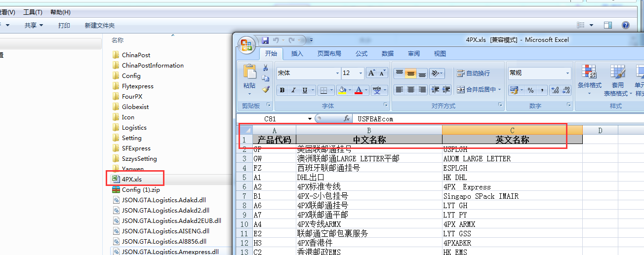Open the 共享 dropdown in Explorer

34,25
